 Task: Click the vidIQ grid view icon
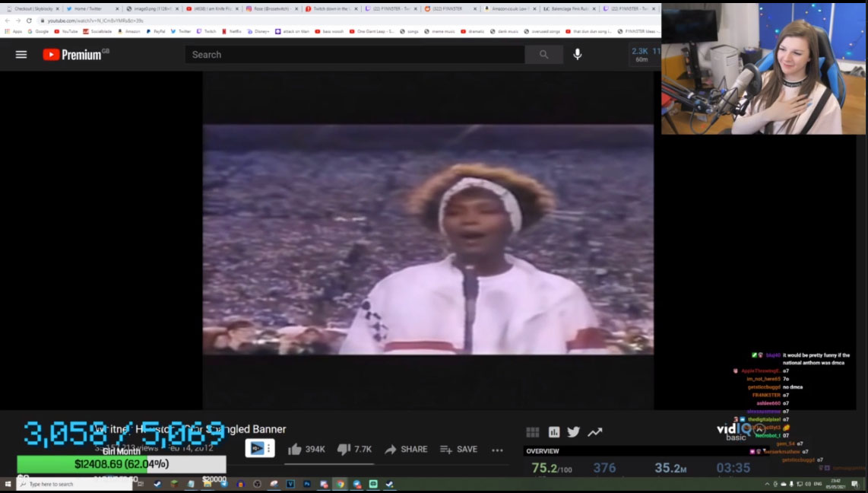click(533, 432)
